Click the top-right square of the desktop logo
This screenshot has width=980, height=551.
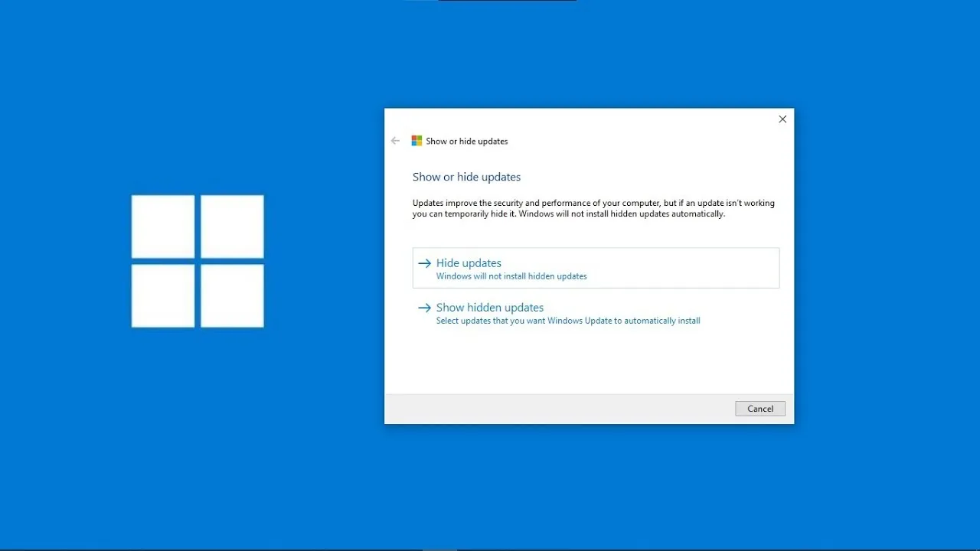[231, 227]
